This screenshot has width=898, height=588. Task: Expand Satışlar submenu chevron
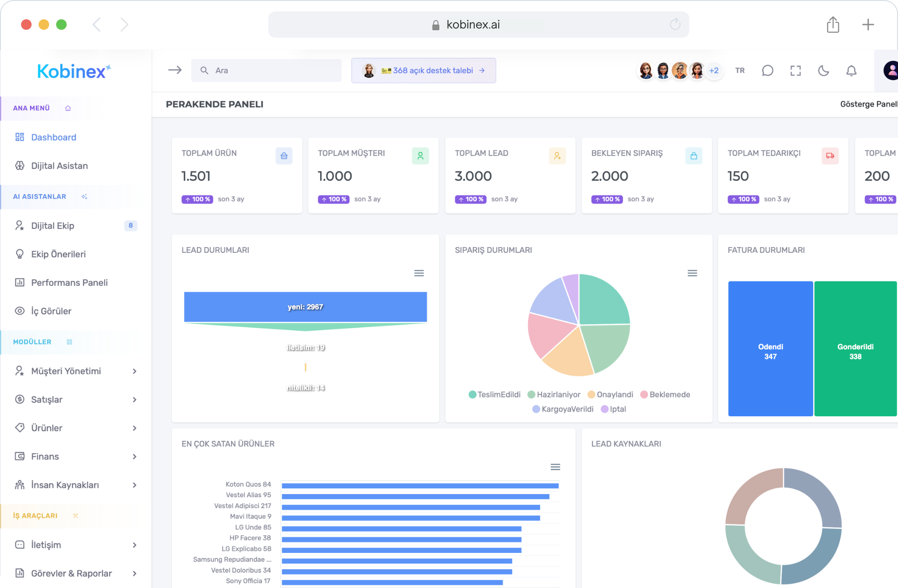(x=135, y=400)
